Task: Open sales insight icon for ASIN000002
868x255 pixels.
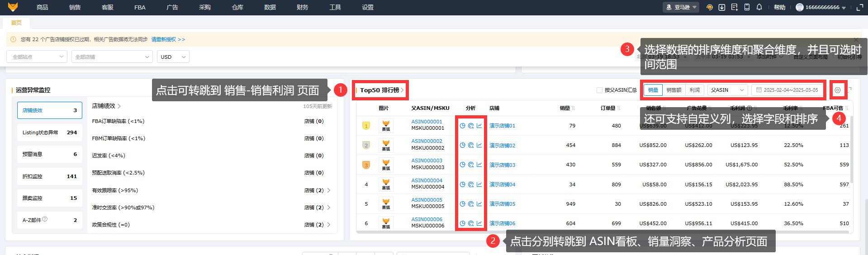Action: (x=471, y=145)
